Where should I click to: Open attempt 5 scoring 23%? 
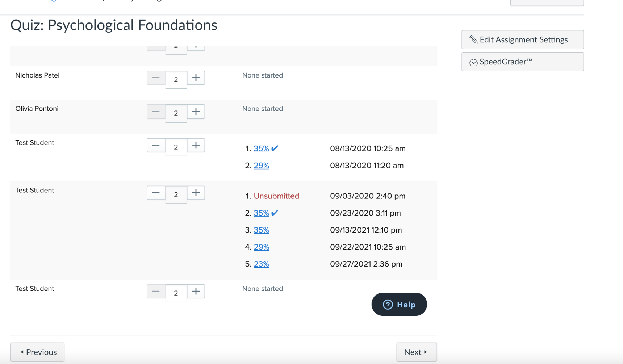(x=262, y=264)
